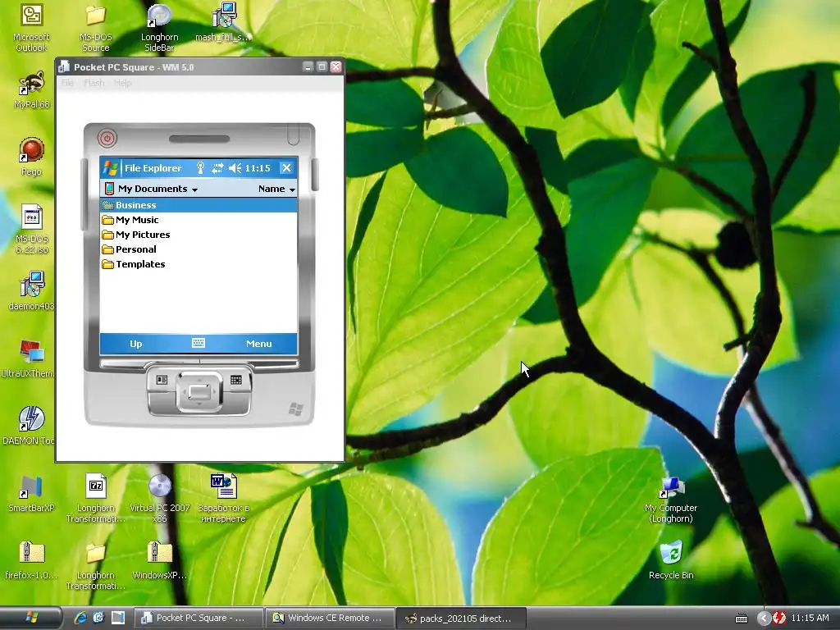Select the My Music folder
Image resolution: width=840 pixels, height=630 pixels.
[130, 220]
